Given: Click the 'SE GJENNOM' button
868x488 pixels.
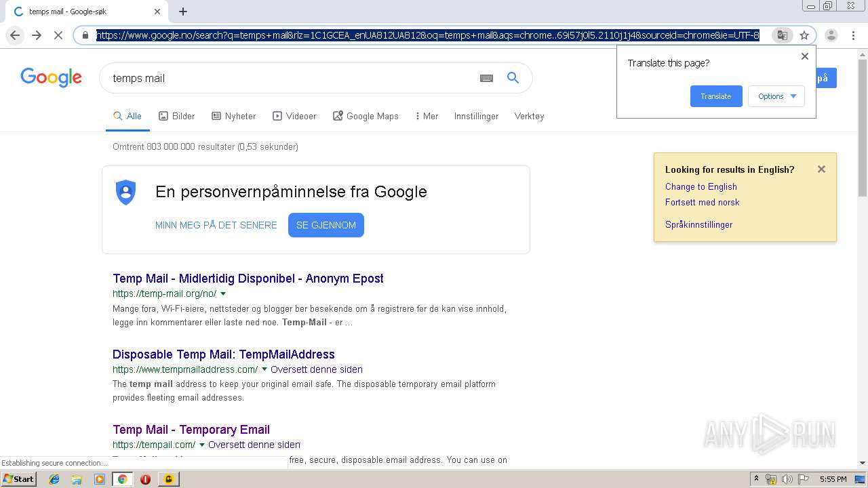Looking at the screenshot, I should point(326,225).
